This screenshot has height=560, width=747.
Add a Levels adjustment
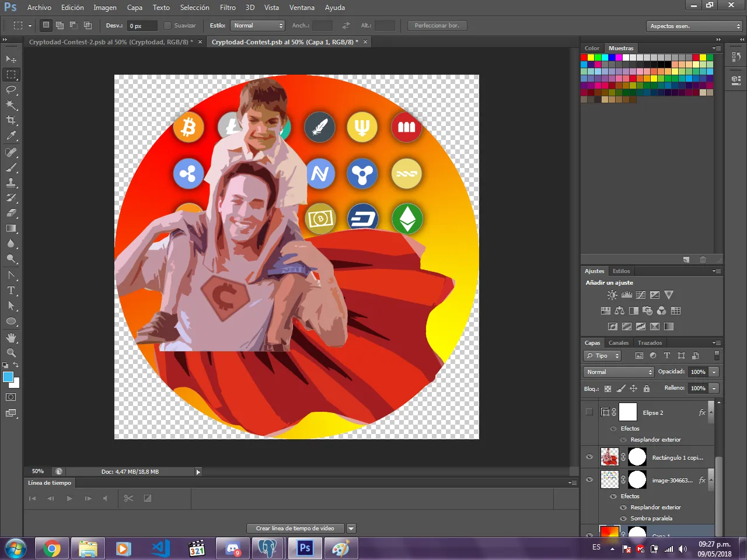click(x=627, y=295)
